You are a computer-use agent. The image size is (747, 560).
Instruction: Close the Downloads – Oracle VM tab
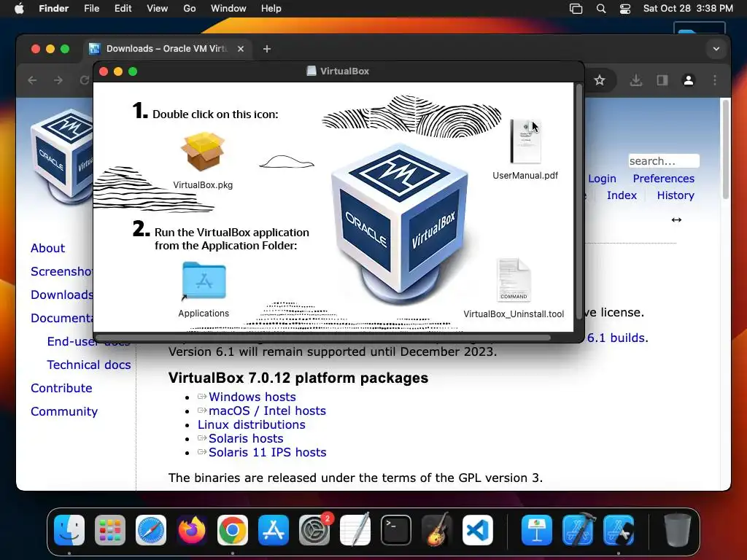tap(241, 49)
